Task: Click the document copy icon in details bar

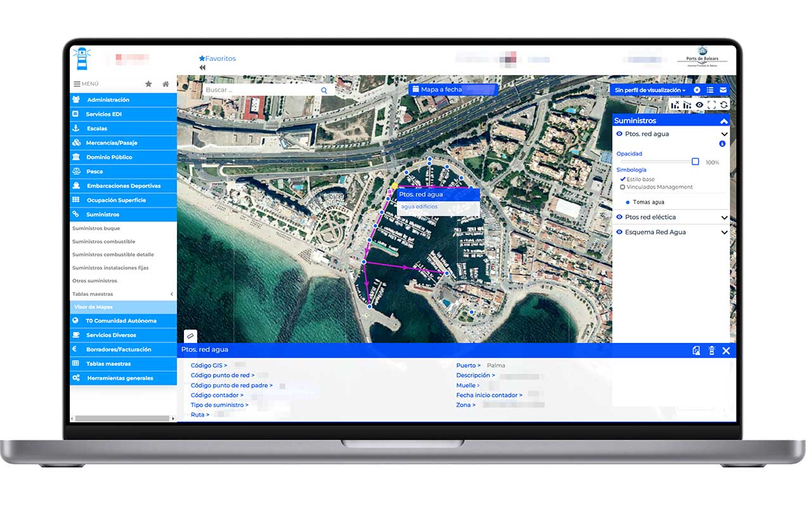Action: tap(697, 351)
